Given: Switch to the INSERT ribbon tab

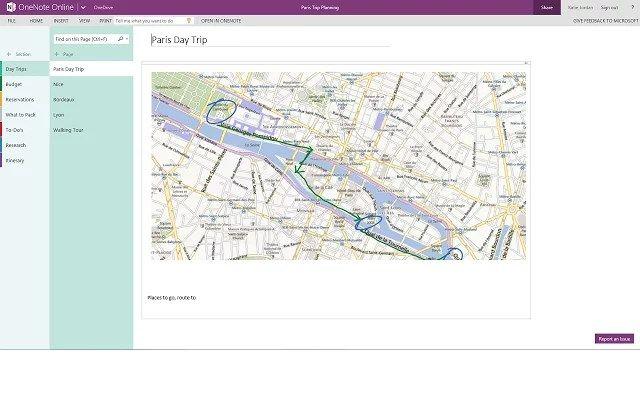Looking at the screenshot, I should pyautogui.click(x=61, y=20).
